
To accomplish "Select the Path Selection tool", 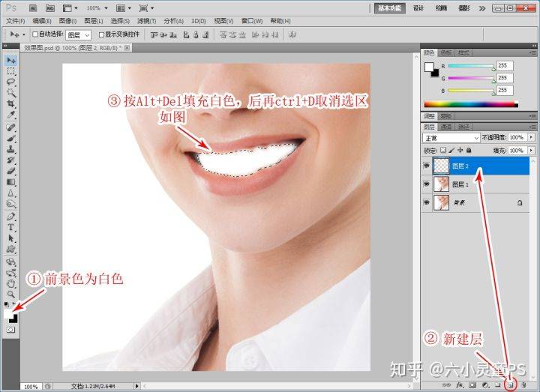I will [x=11, y=238].
